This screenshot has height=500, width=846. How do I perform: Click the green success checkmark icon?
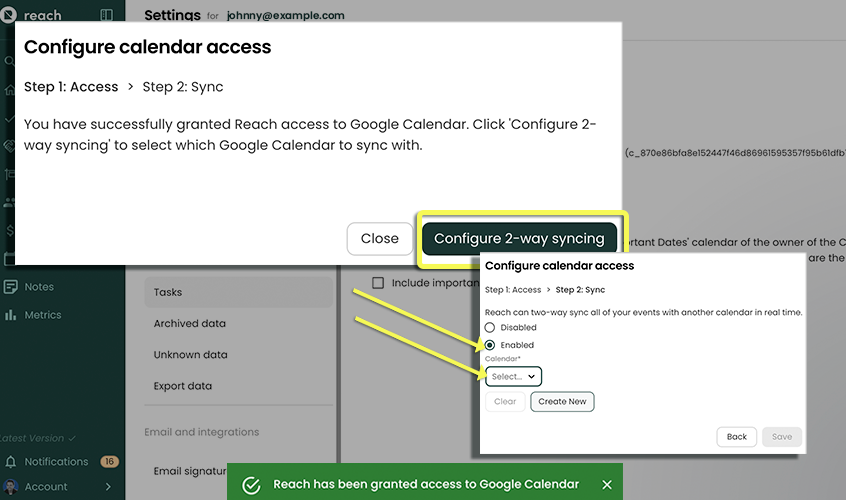pyautogui.click(x=252, y=484)
